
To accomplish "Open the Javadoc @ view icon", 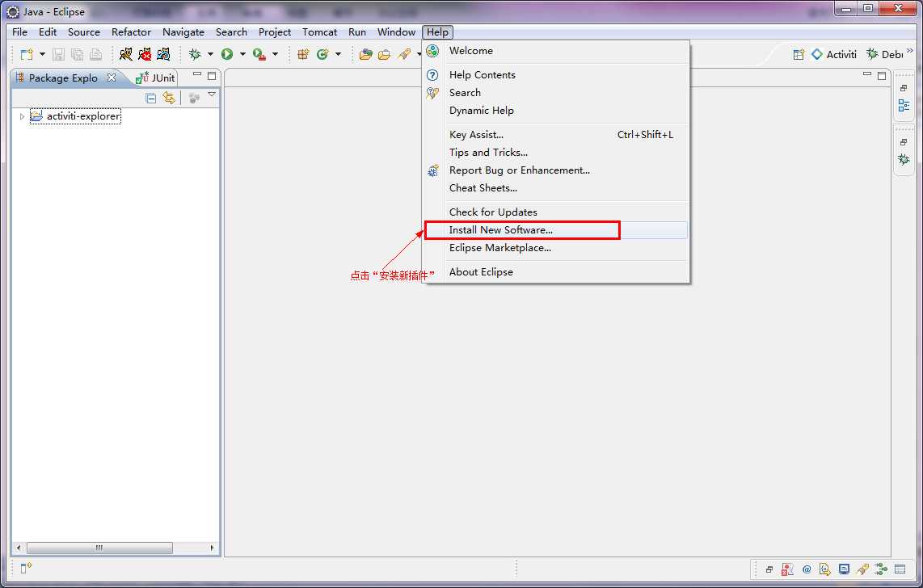I will click(x=807, y=569).
